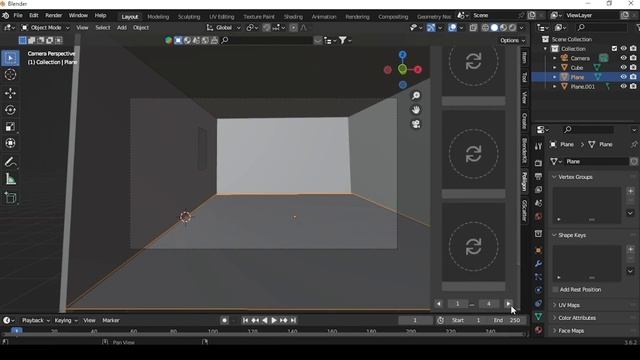The width and height of the screenshot is (640, 360).
Task: Choose the Move tool
Action: click(x=11, y=93)
